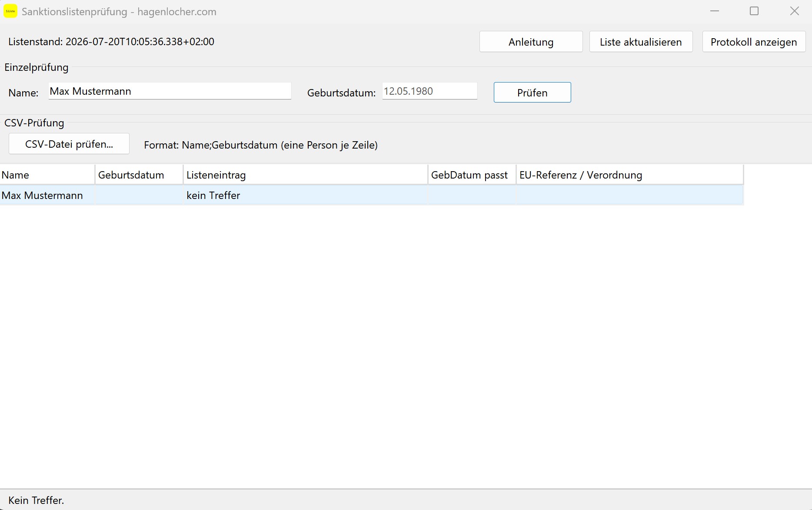812x510 pixels.
Task: Click the GebDatum passt column header
Action: [472, 175]
